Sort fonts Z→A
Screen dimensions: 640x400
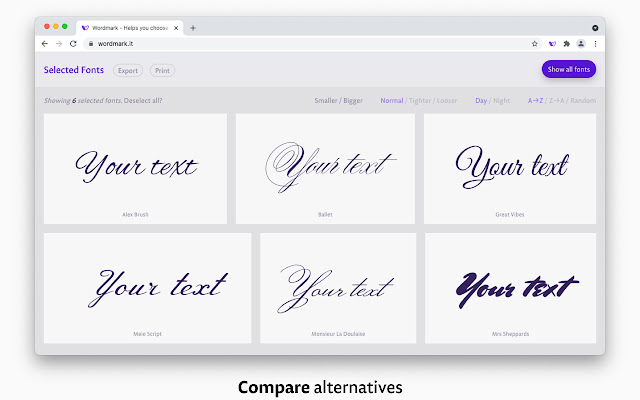coord(557,100)
